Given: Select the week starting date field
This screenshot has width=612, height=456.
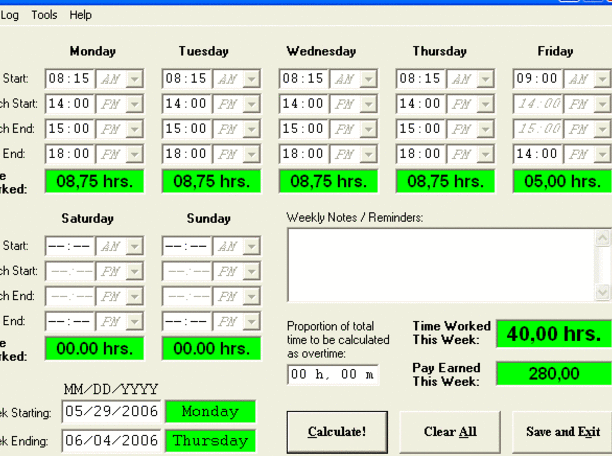Looking at the screenshot, I should pyautogui.click(x=111, y=411).
